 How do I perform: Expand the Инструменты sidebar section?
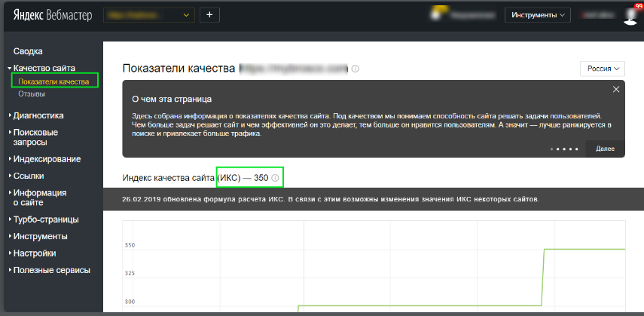tap(38, 237)
